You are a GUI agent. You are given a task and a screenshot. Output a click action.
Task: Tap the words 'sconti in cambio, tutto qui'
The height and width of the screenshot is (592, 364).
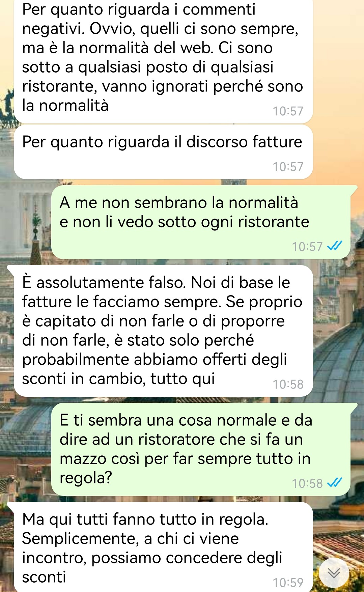tap(118, 379)
